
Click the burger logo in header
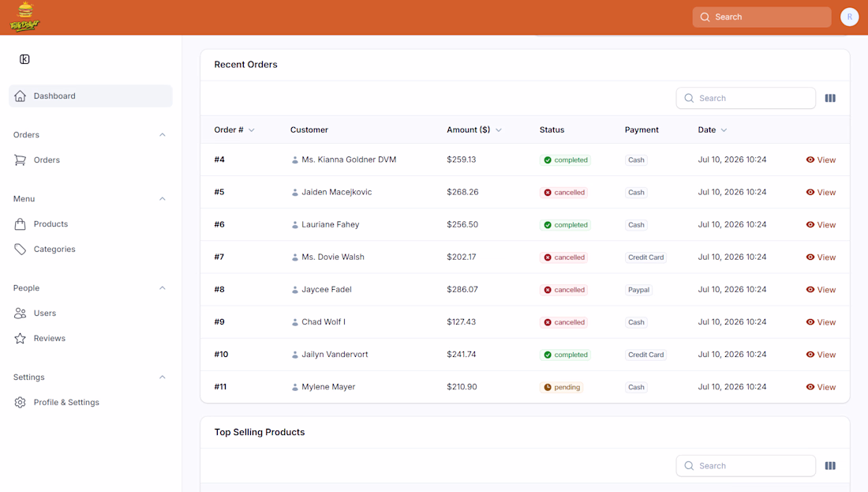[25, 17]
